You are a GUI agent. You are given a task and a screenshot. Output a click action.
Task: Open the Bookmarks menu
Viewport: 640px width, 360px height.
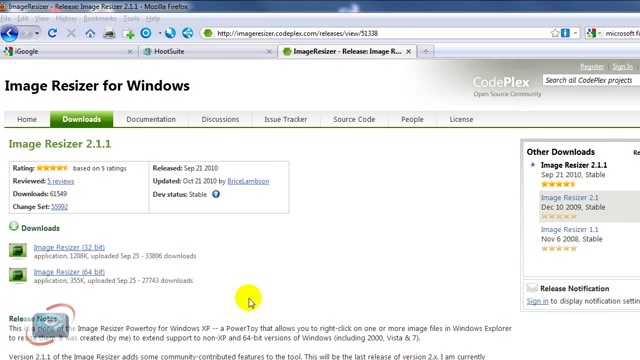100,18
